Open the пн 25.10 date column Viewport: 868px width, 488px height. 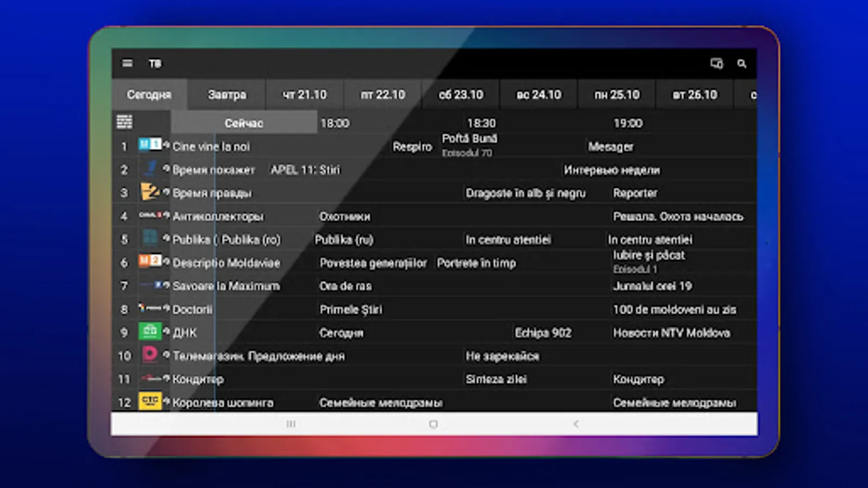[x=617, y=94]
